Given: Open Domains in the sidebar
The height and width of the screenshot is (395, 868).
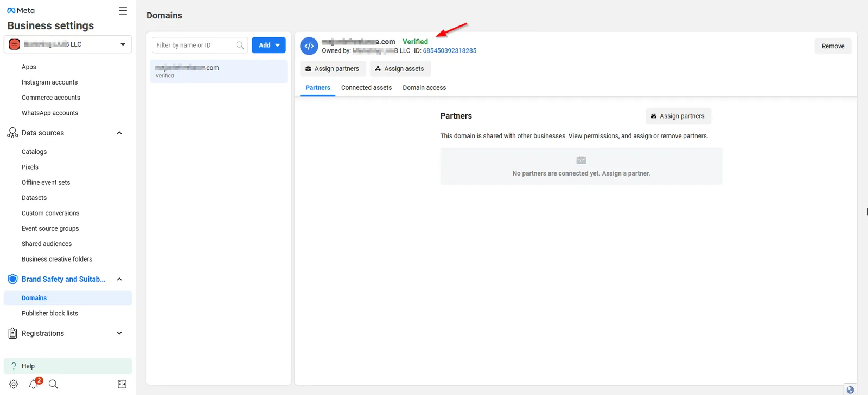Looking at the screenshot, I should pyautogui.click(x=68, y=298).
